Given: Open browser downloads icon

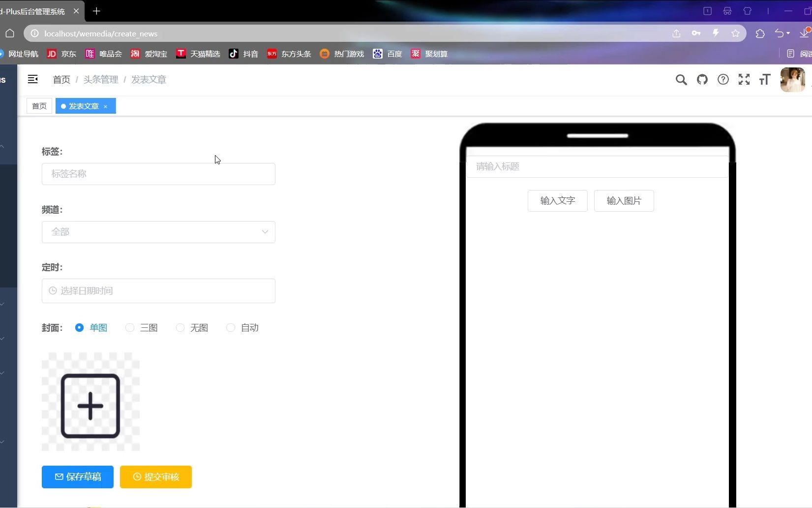Looking at the screenshot, I should tap(805, 33).
